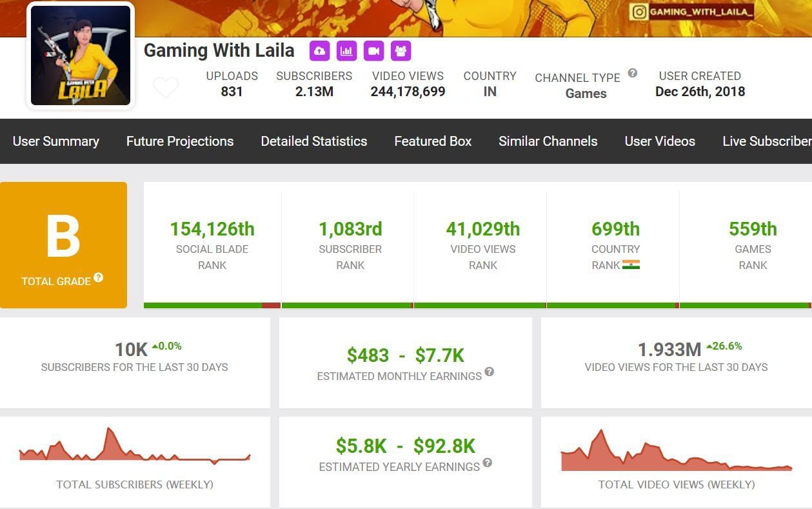Screen dimensions: 812x509
Task: Click help icon beside Estimated Yearly Earnings
Action: point(488,463)
